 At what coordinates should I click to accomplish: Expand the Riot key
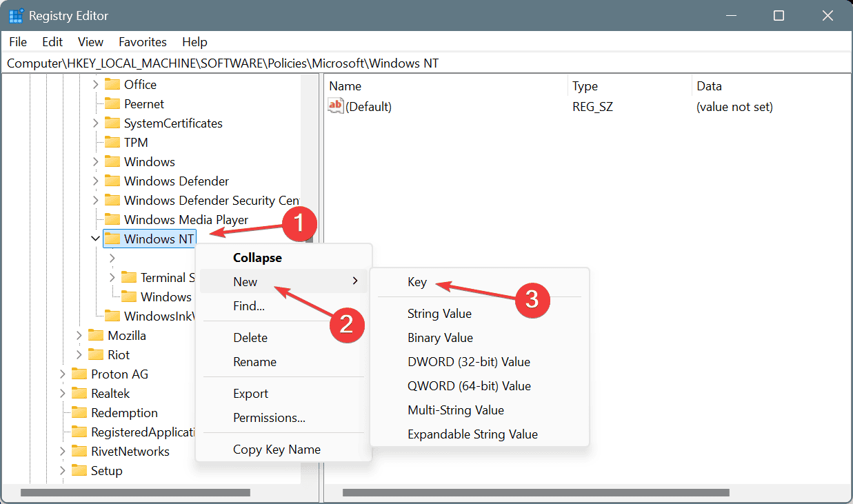79,354
